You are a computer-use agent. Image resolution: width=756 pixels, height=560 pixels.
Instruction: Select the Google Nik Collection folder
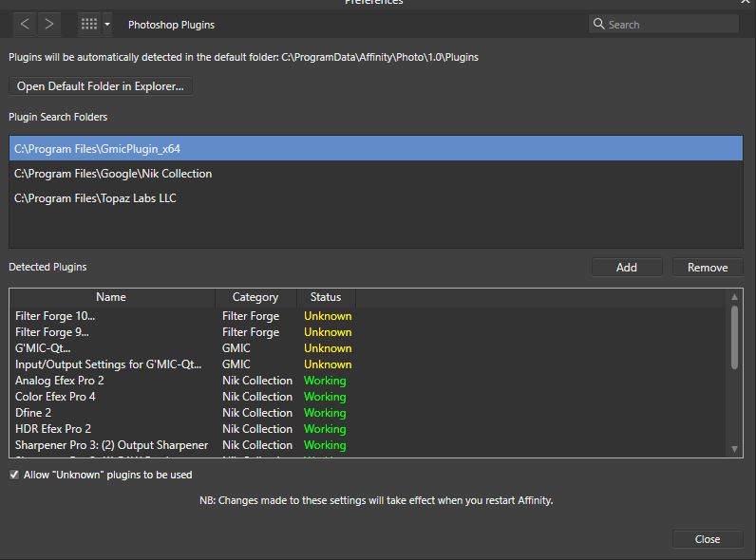click(x=375, y=174)
